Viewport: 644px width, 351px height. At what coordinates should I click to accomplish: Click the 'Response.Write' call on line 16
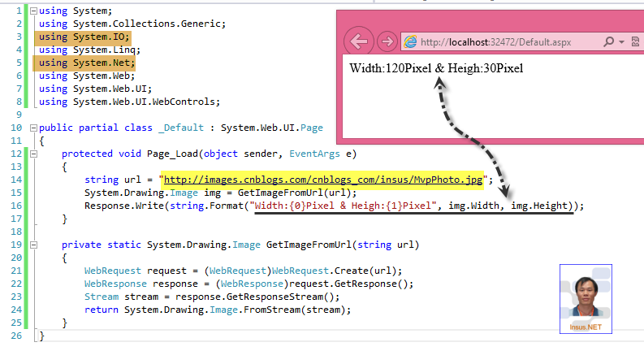tap(124, 206)
